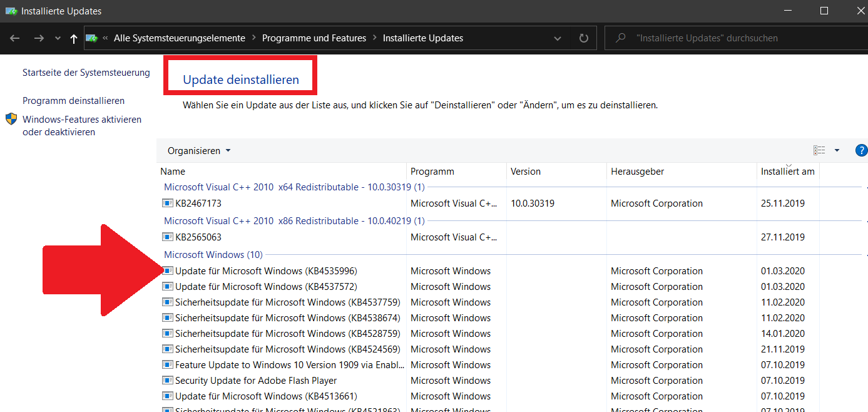
Task: Click the shield icon beside Windows-Features
Action: (11, 119)
